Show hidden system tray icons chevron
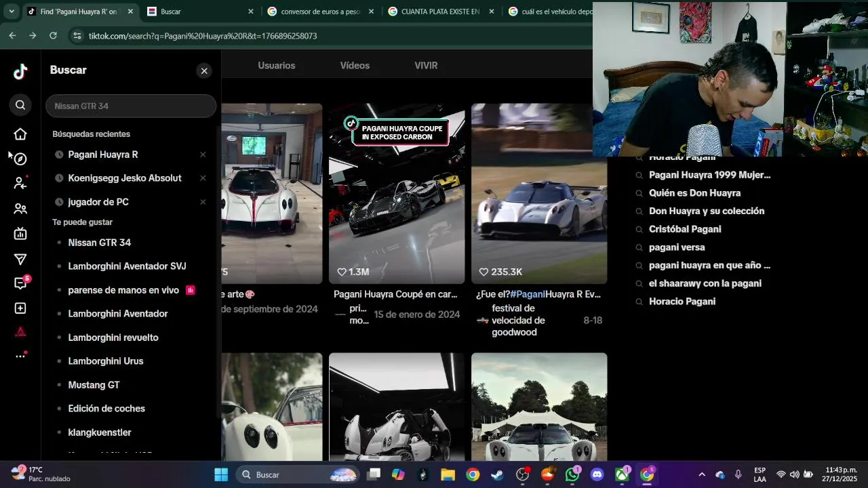Screen dimensions: 868x488 702,474
